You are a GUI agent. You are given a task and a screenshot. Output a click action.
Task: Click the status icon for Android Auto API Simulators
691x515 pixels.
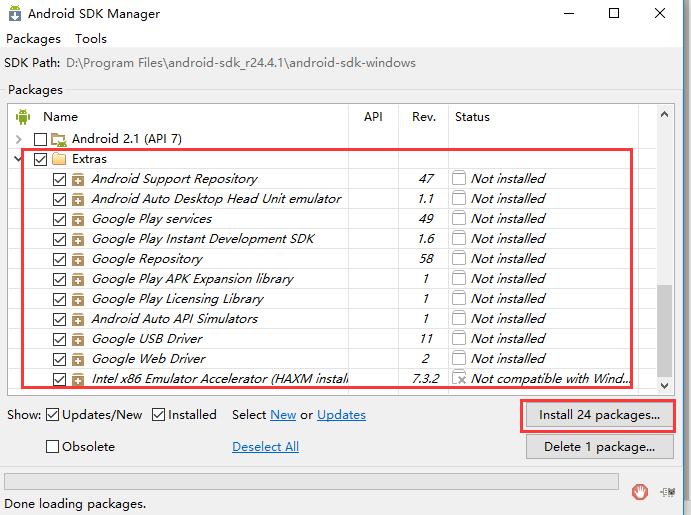tap(459, 319)
